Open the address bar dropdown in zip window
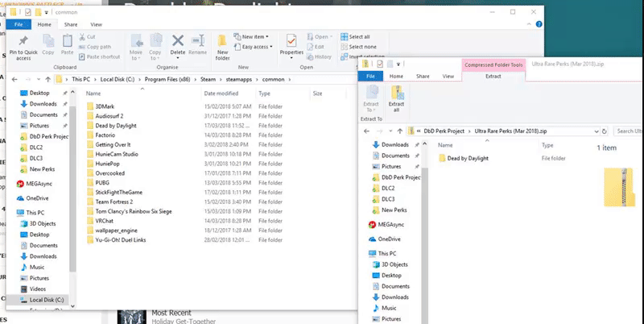Screen dimensions: 644x324 596,131
